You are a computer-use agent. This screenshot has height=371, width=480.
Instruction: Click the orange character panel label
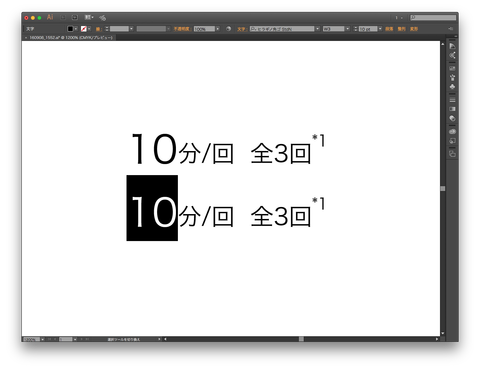pyautogui.click(x=241, y=29)
